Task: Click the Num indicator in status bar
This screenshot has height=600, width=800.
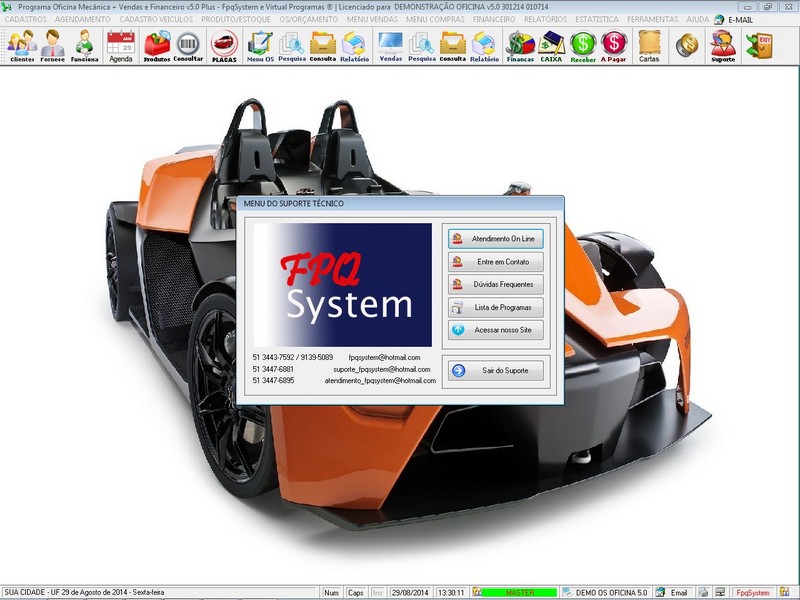Action: pyautogui.click(x=331, y=592)
